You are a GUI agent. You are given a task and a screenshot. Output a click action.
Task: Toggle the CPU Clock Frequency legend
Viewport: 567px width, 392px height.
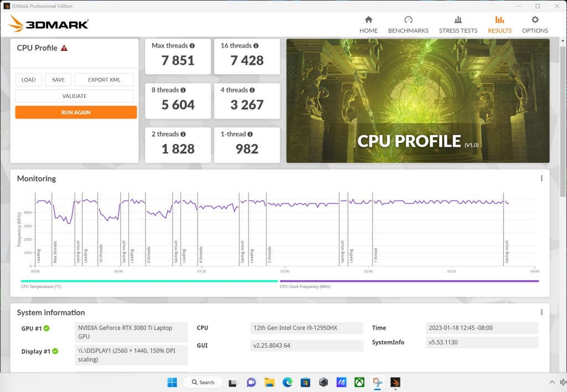304,286
